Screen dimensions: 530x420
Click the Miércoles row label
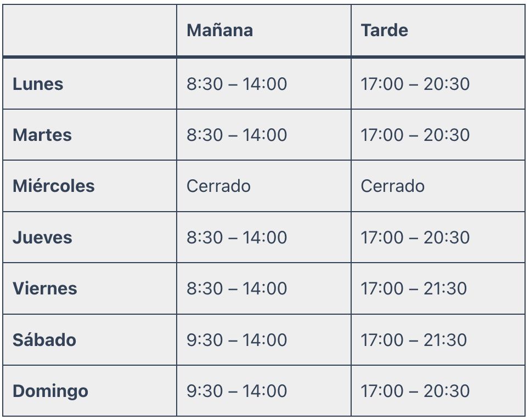[x=54, y=186]
